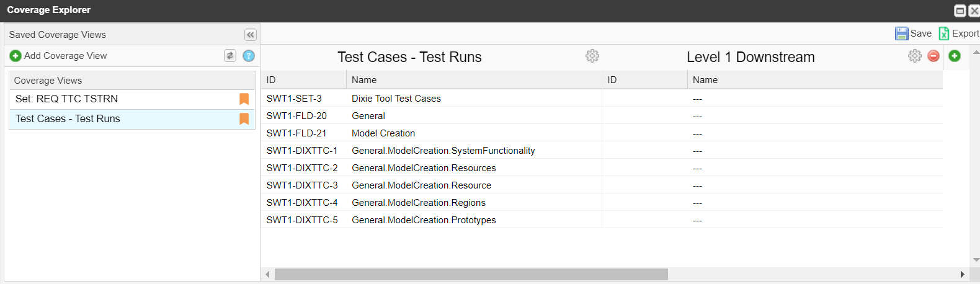Open settings gear for Test Cases - Test Runs
The width and height of the screenshot is (980, 284).
tap(592, 56)
